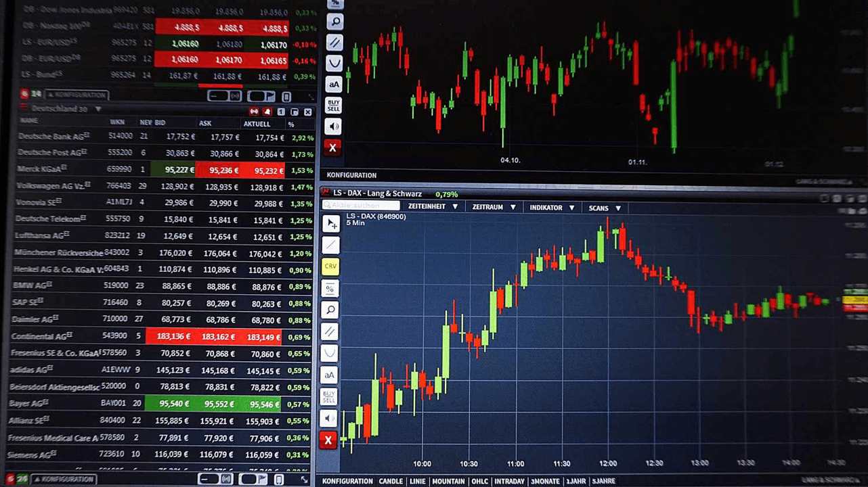Select the cursor crosshair tool in DAX chart

point(330,223)
